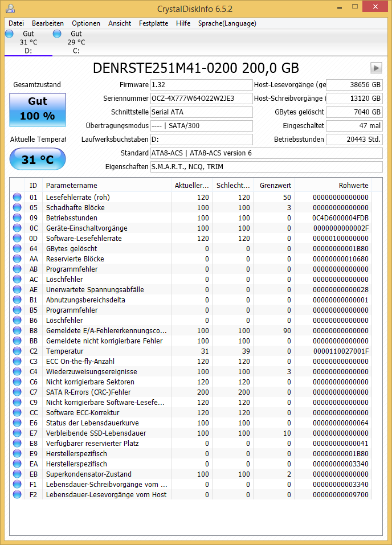Click the top-right GBytes gelöscht value 7040 GB
Viewport: 392px width, 545px height.
[x=354, y=112]
